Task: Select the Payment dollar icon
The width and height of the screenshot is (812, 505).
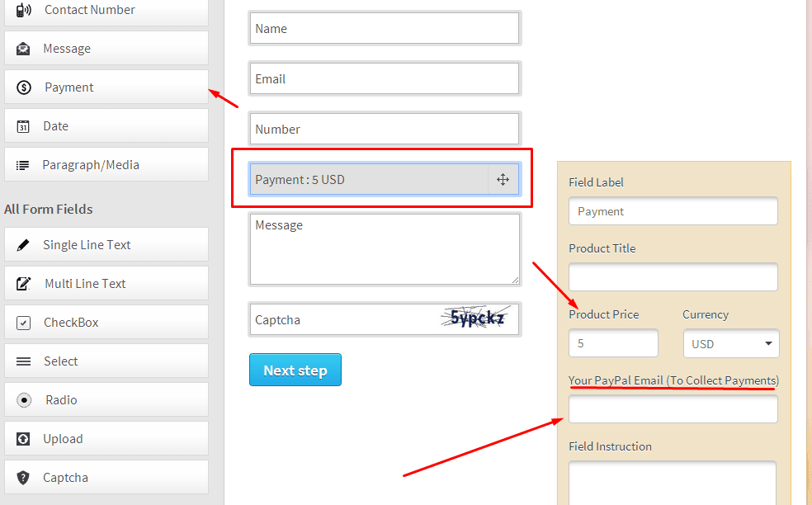Action: (x=24, y=87)
